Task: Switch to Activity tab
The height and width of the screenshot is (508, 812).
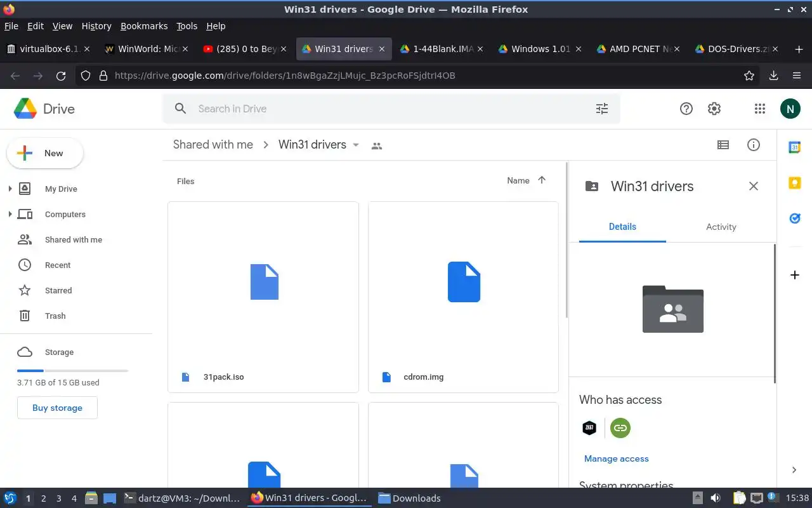Action: [x=721, y=227]
